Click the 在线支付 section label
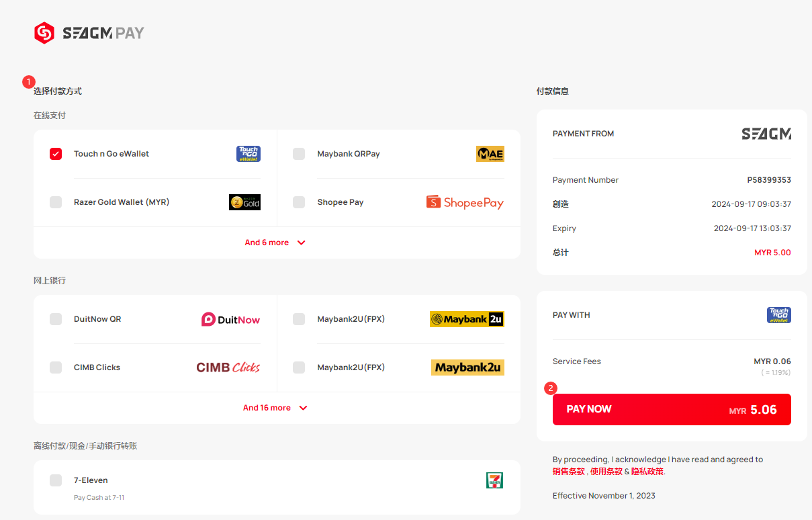The width and height of the screenshot is (812, 520). [x=50, y=116]
